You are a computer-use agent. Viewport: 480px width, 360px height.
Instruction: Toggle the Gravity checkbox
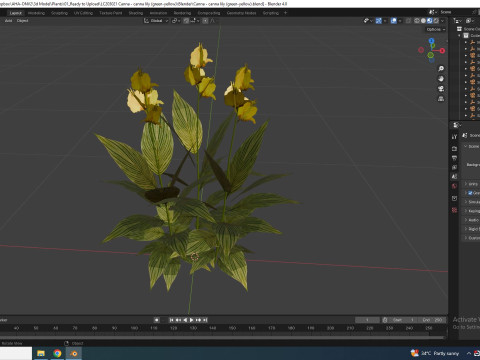point(470,193)
